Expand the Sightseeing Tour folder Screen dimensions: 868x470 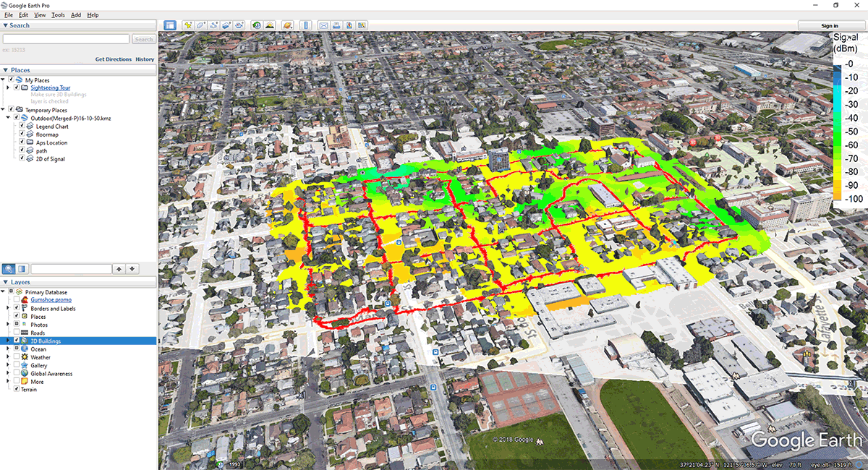pos(8,87)
